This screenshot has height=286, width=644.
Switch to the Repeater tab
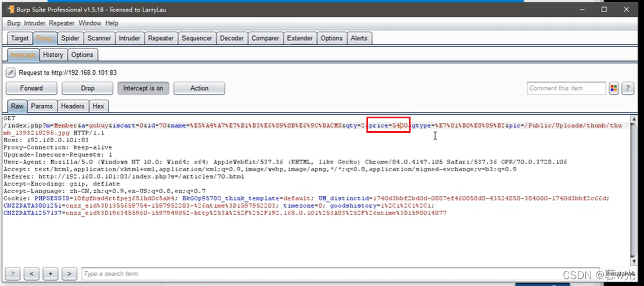point(161,38)
